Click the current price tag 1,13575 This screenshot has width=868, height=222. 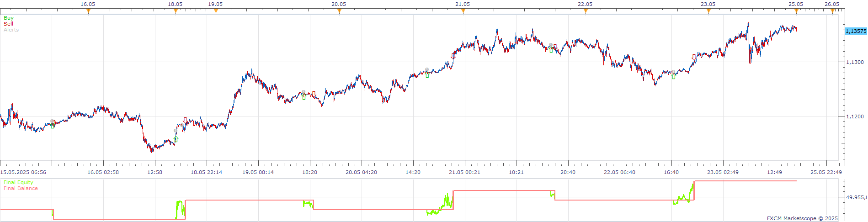click(856, 31)
